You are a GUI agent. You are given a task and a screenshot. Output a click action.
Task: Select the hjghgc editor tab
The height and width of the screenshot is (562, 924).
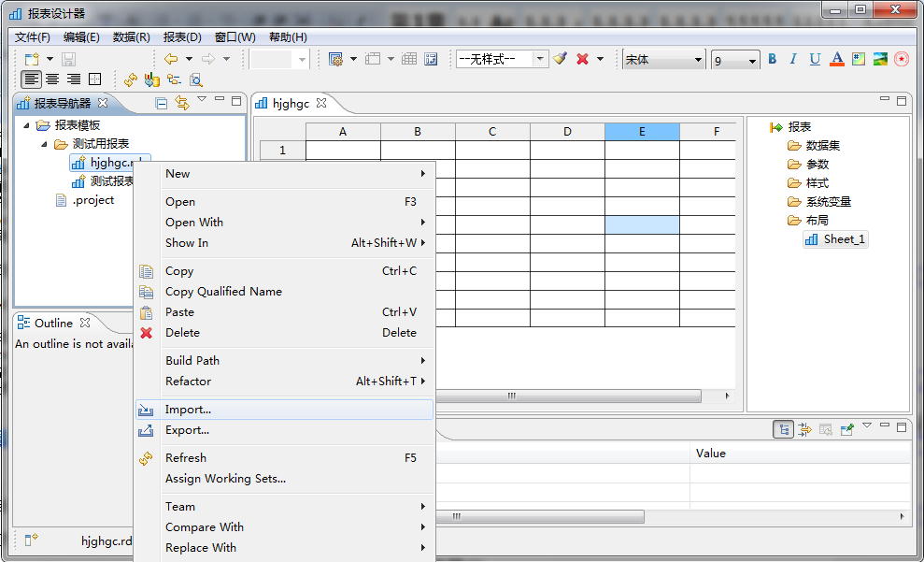[291, 104]
